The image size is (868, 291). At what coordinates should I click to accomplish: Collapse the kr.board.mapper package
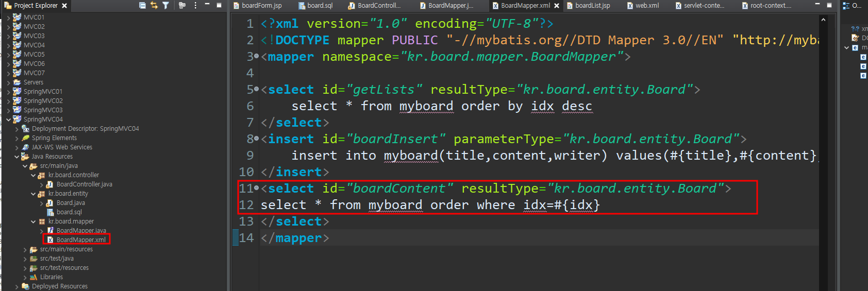pyautogui.click(x=34, y=221)
